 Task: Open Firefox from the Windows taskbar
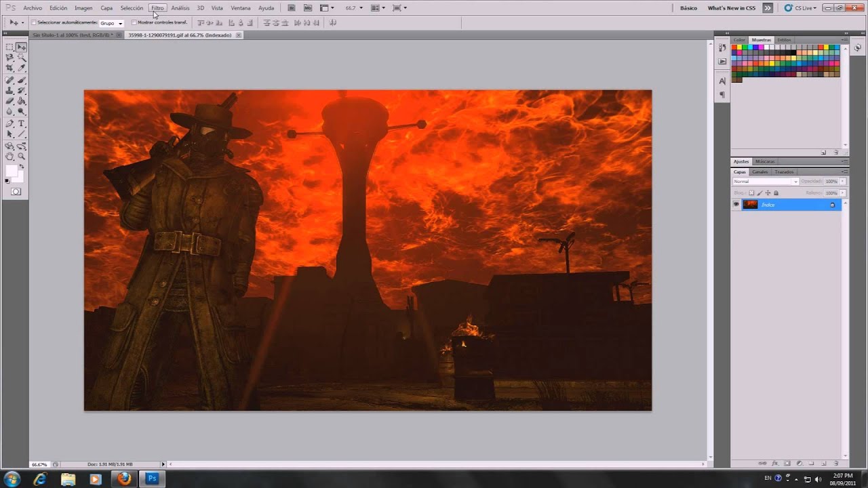click(123, 479)
